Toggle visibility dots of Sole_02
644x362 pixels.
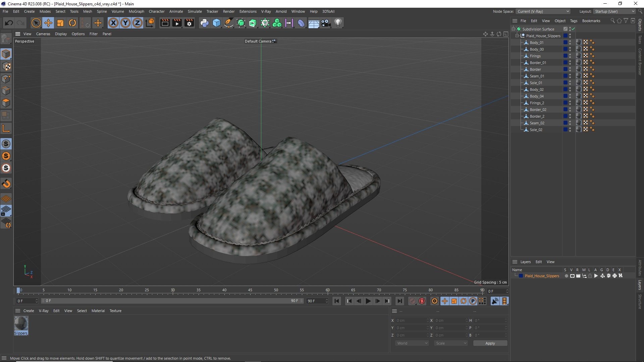(570, 130)
